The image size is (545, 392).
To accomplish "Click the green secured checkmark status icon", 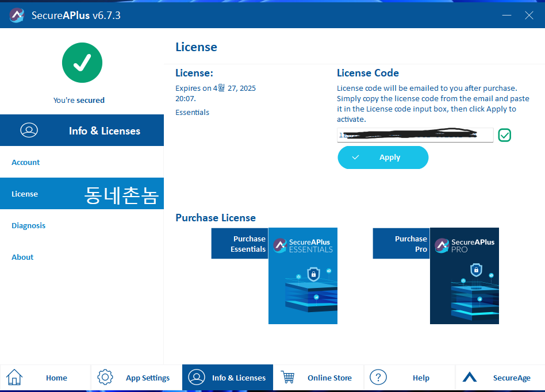I will [x=82, y=63].
